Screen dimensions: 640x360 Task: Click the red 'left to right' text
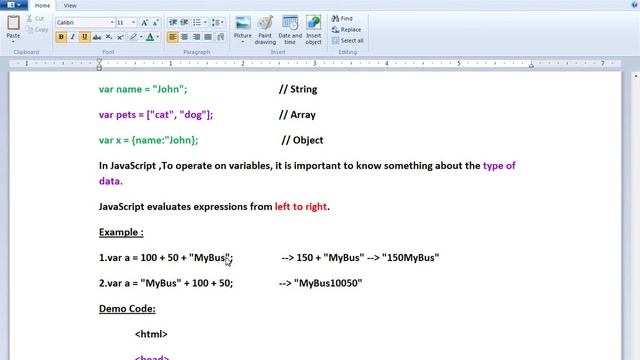pyautogui.click(x=301, y=207)
